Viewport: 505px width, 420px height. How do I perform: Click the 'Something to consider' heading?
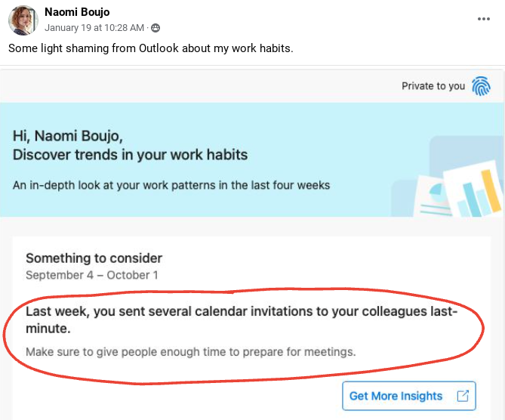(94, 258)
